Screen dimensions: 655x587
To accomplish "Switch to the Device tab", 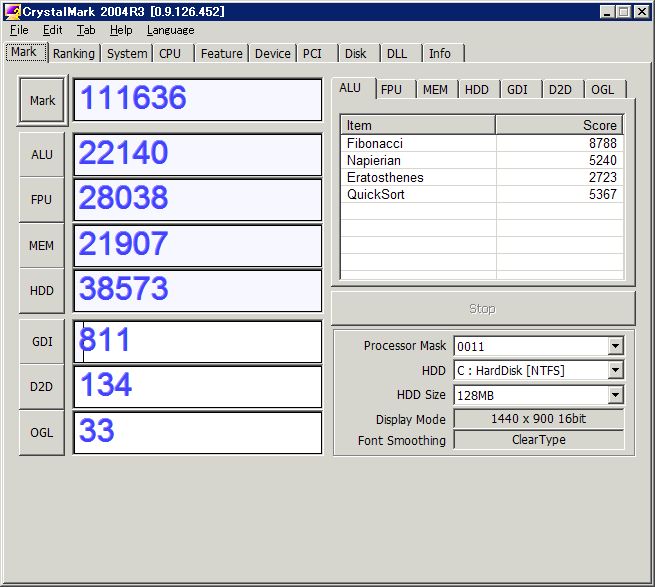I will tap(272, 53).
